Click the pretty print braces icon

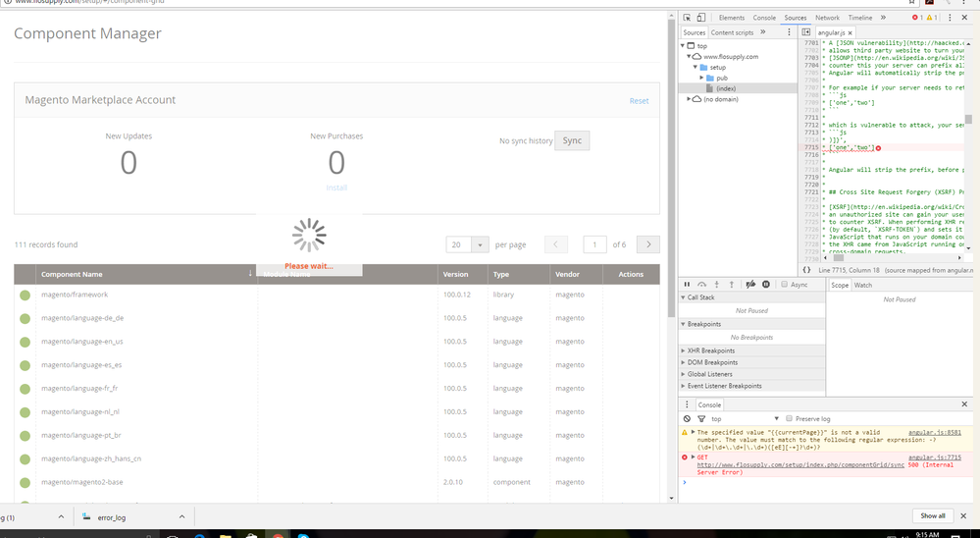[x=806, y=270]
